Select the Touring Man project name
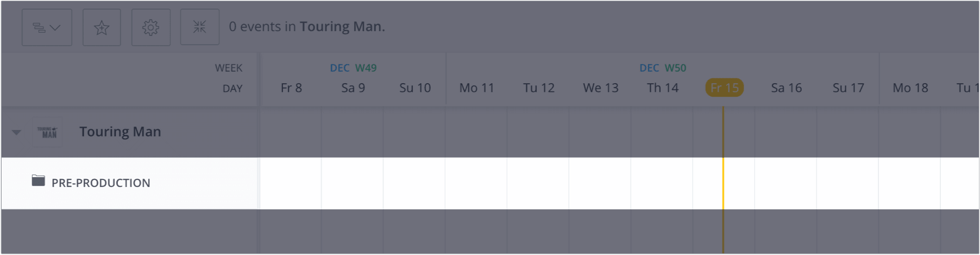Screen dimensions: 980x255 (x=120, y=132)
